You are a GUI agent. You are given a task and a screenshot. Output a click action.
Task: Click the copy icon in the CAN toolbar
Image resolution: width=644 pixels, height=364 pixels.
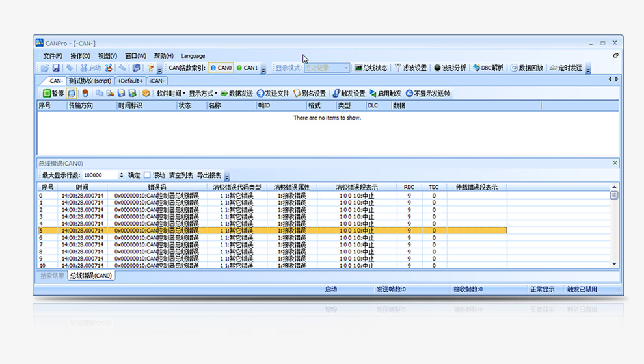tap(100, 94)
